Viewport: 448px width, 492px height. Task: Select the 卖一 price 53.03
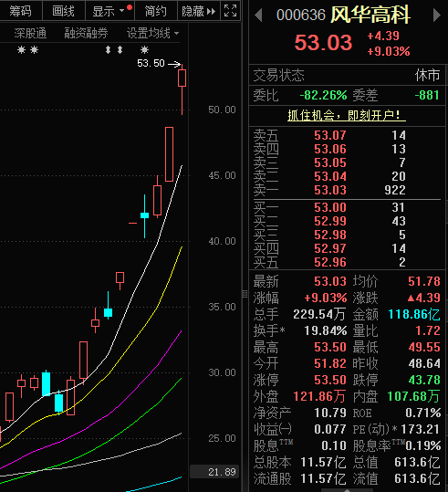tap(330, 190)
